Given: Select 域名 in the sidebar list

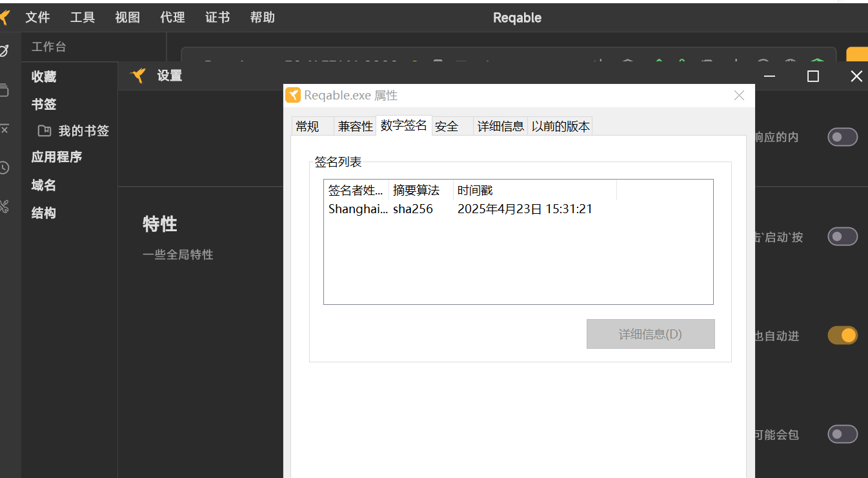Looking at the screenshot, I should pos(44,185).
